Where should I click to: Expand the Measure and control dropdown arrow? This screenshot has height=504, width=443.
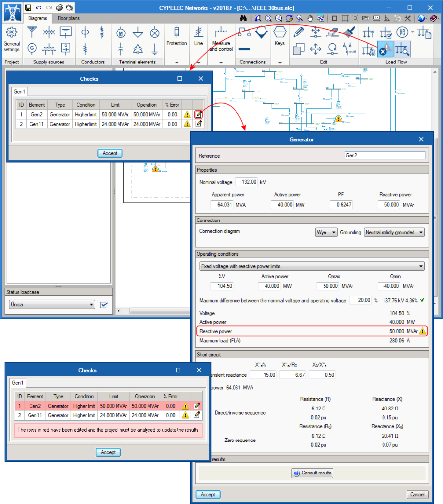221,63
